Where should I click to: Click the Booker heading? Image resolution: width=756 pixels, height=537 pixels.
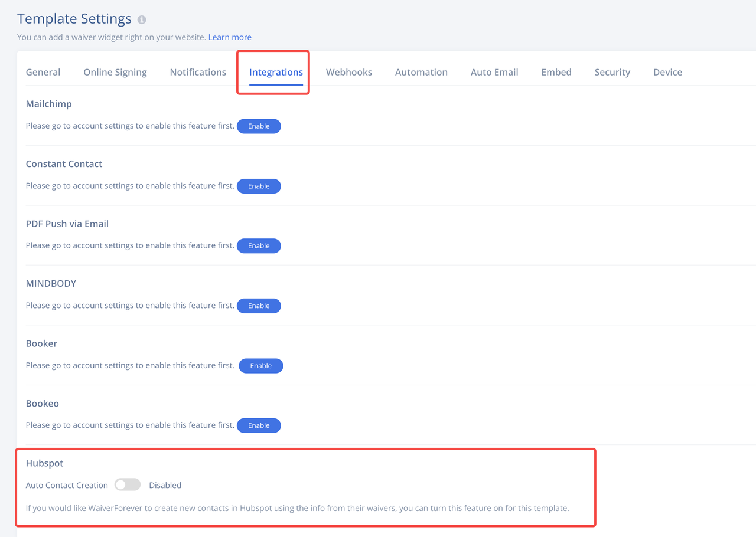41,343
